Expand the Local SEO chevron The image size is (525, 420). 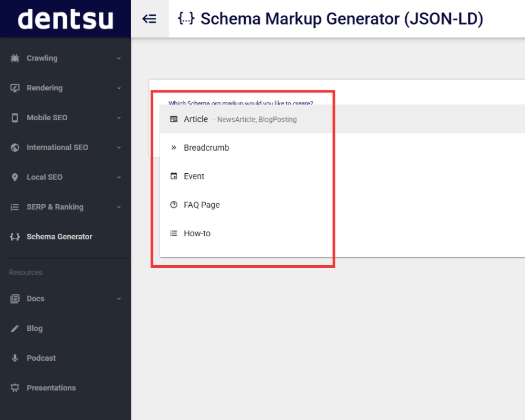[x=119, y=177]
